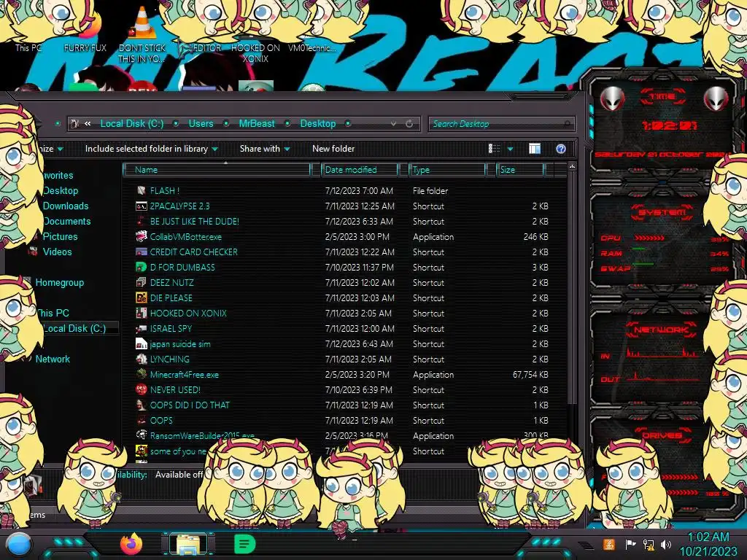Image resolution: width=747 pixels, height=560 pixels.
Task: Open Downloads in the navigation pane
Action: tap(66, 206)
